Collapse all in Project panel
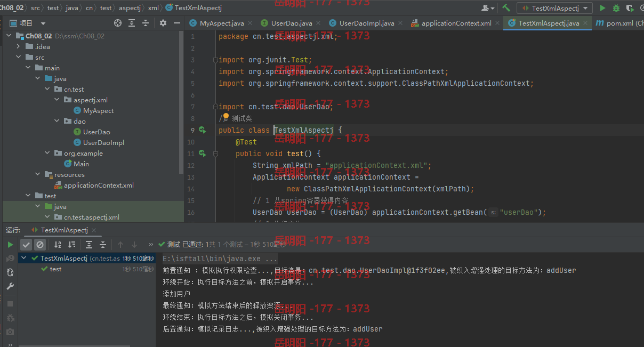This screenshot has width=644, height=347. (x=146, y=23)
